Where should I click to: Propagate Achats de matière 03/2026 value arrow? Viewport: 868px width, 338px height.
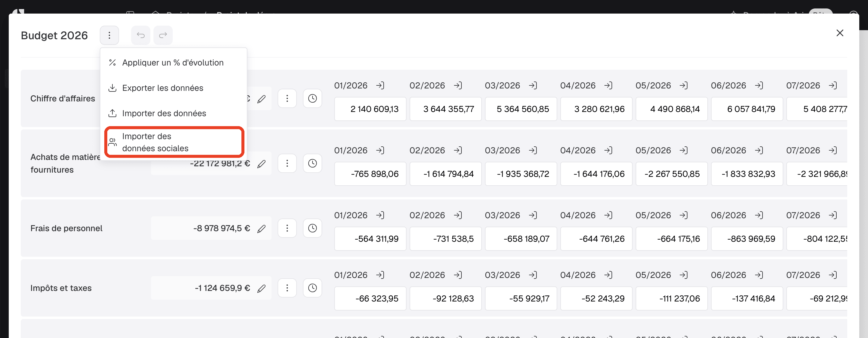pyautogui.click(x=533, y=150)
